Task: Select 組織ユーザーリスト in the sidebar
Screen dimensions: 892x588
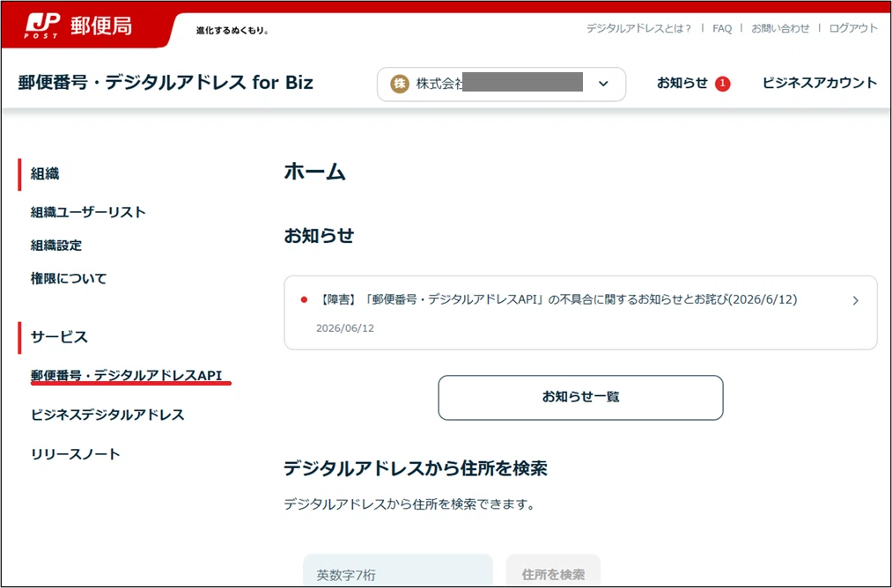Action: (88, 212)
